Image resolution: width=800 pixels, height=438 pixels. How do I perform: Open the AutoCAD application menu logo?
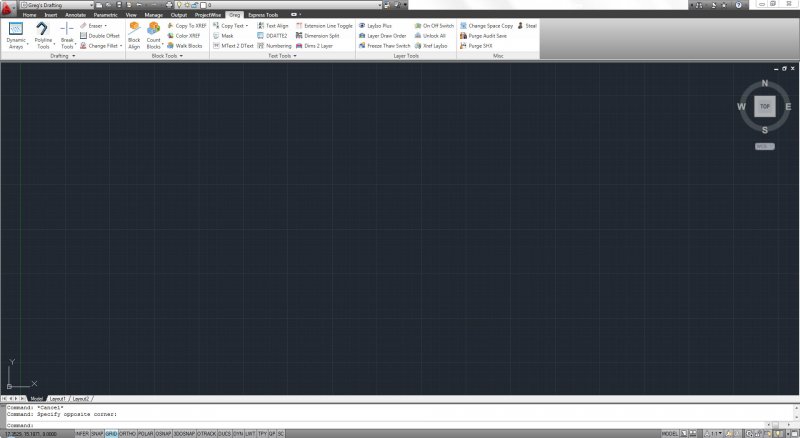click(x=8, y=8)
